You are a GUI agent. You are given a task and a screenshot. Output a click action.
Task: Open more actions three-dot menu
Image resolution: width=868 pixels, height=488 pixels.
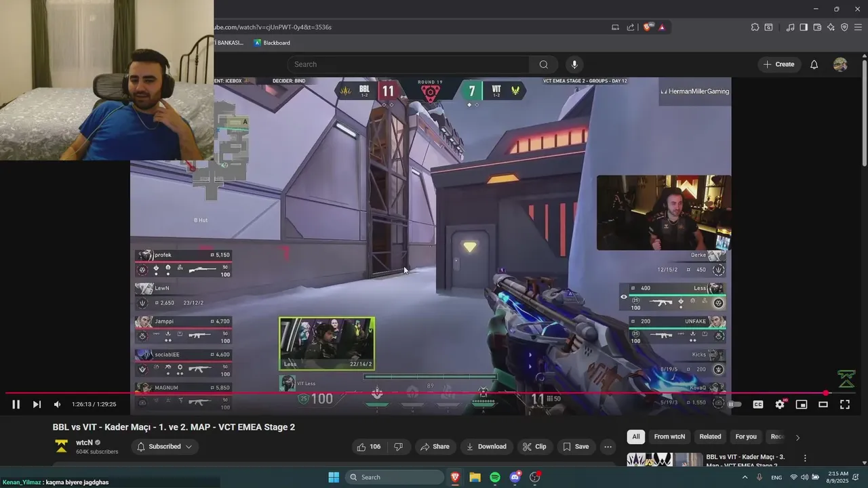608,447
